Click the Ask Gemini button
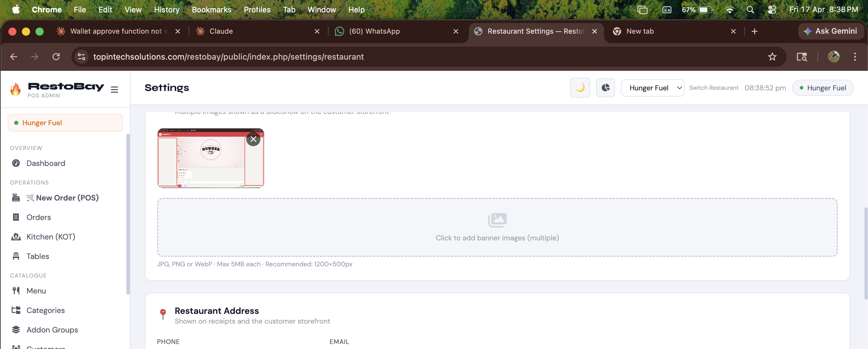868x349 pixels. (830, 31)
